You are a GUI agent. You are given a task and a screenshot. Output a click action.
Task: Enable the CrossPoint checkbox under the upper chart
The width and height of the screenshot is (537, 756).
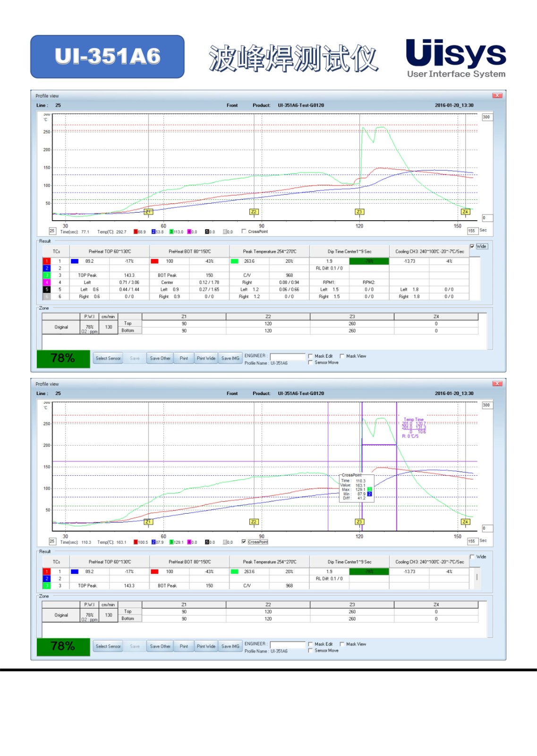(x=244, y=232)
